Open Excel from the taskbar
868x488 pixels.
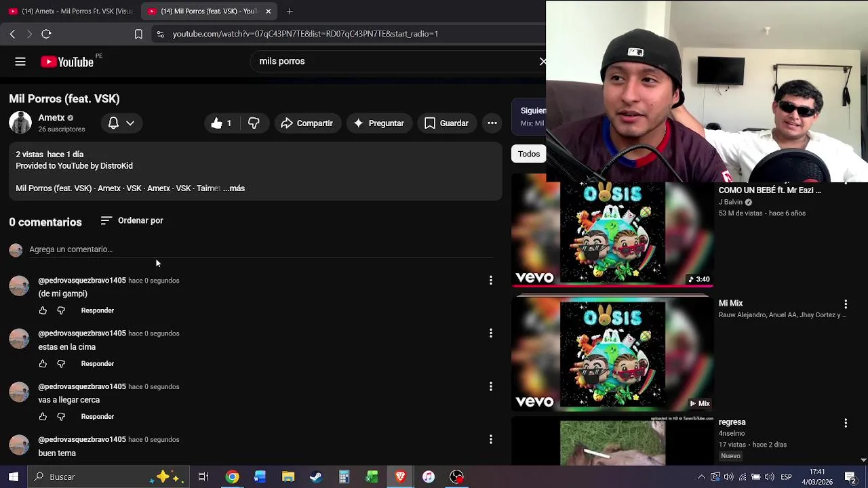[x=372, y=477]
